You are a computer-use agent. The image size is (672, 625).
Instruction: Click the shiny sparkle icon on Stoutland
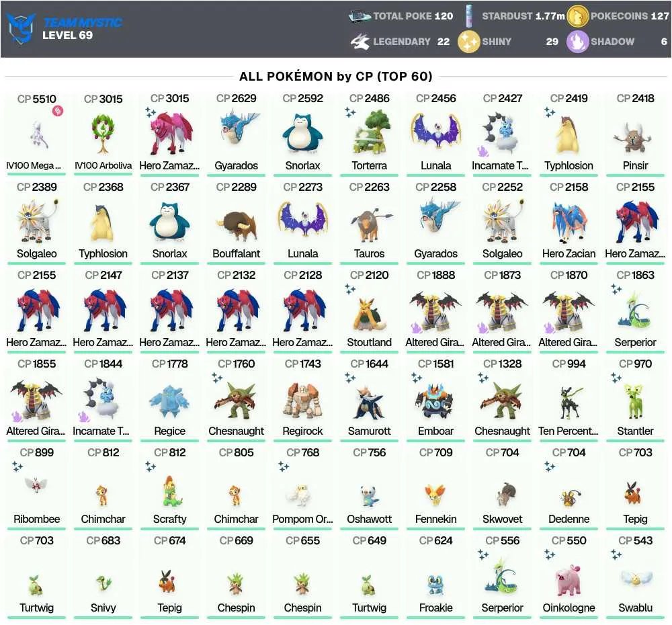[350, 290]
